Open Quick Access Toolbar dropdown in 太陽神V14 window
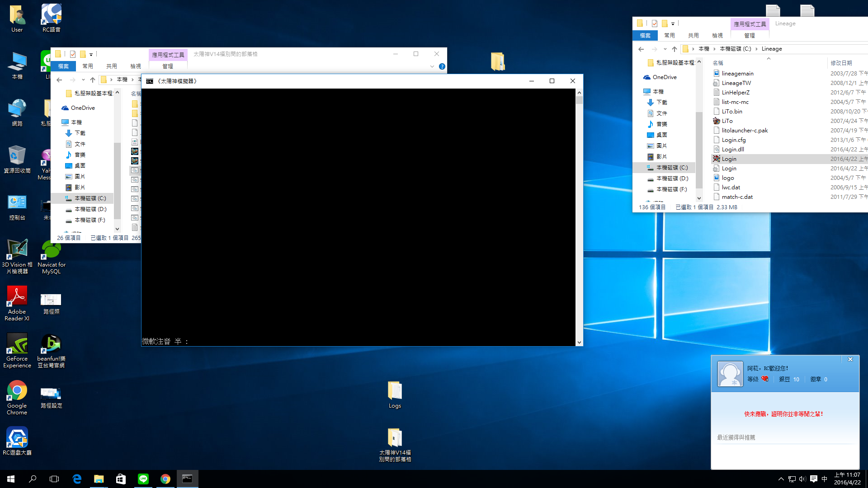 point(91,54)
